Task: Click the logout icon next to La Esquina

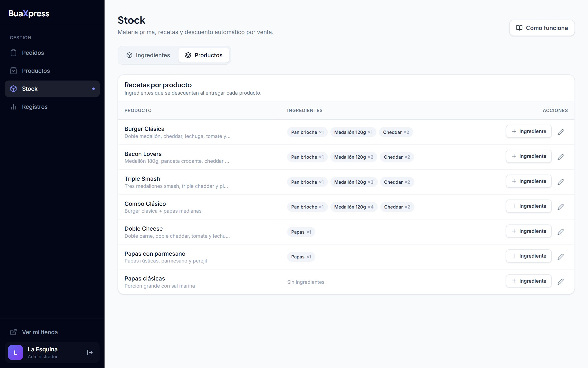Action: coord(90,352)
